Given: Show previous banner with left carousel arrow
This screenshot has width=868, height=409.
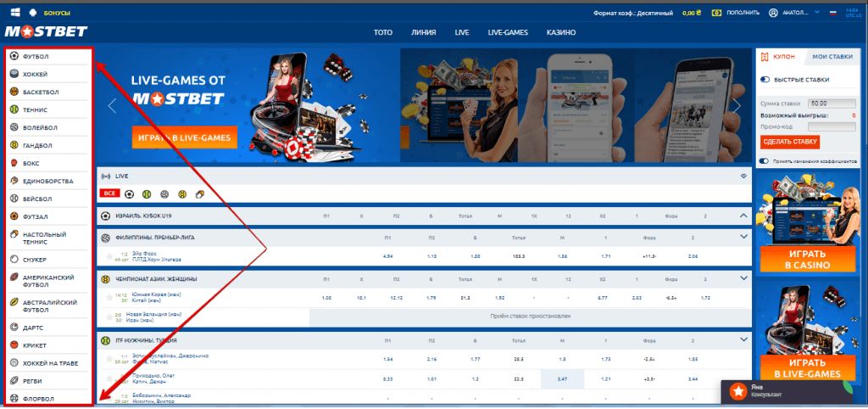Looking at the screenshot, I should [113, 104].
